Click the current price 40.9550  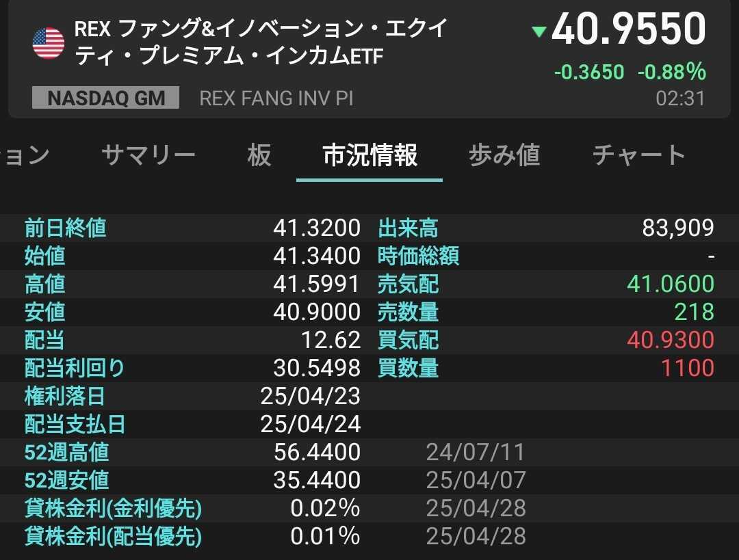coord(629,29)
